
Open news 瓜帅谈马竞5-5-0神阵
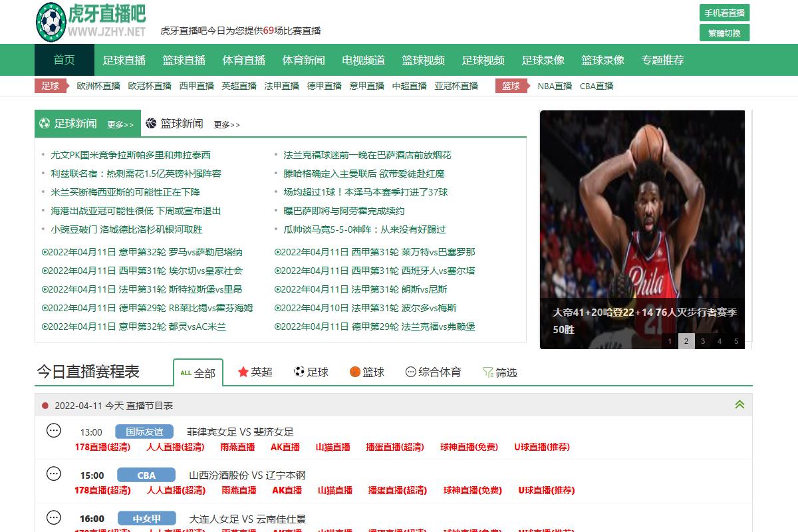(364, 229)
